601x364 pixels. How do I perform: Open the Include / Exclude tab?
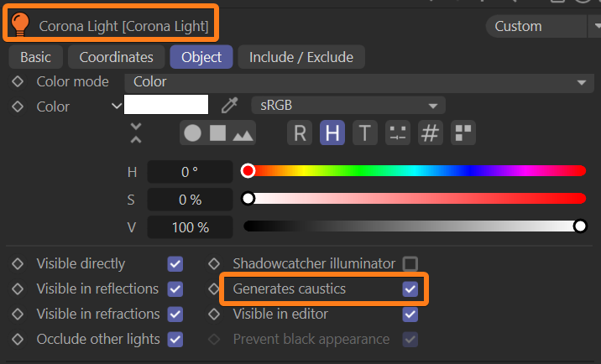pos(301,57)
